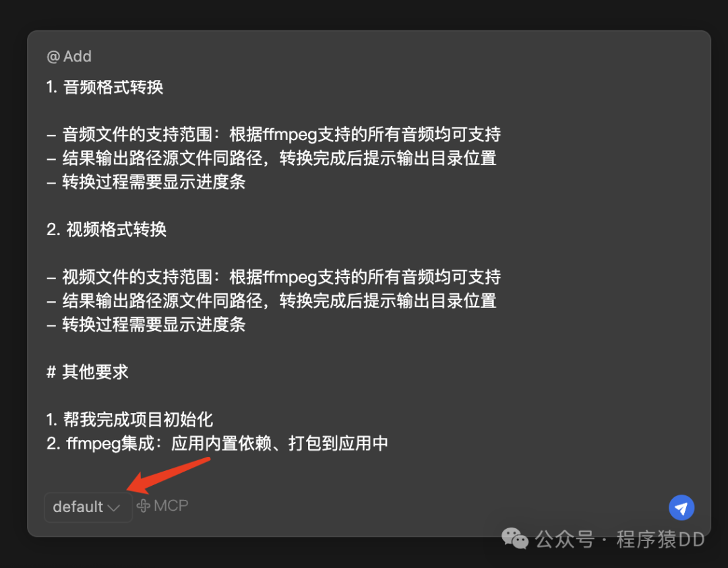The width and height of the screenshot is (728, 568).
Task: Click the second '结果输出路径源文件同路径' line under the video section
Action: tap(272, 301)
